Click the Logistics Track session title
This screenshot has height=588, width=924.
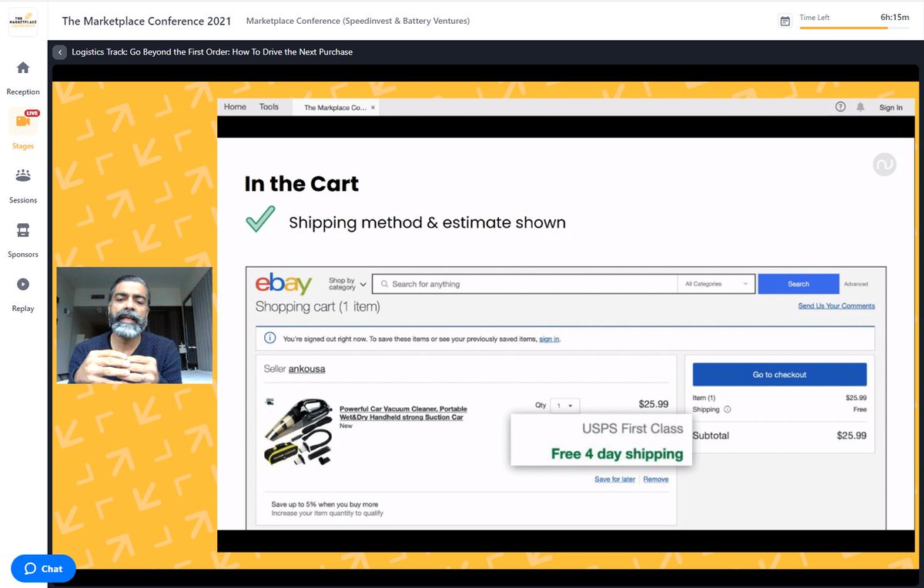[x=213, y=52]
